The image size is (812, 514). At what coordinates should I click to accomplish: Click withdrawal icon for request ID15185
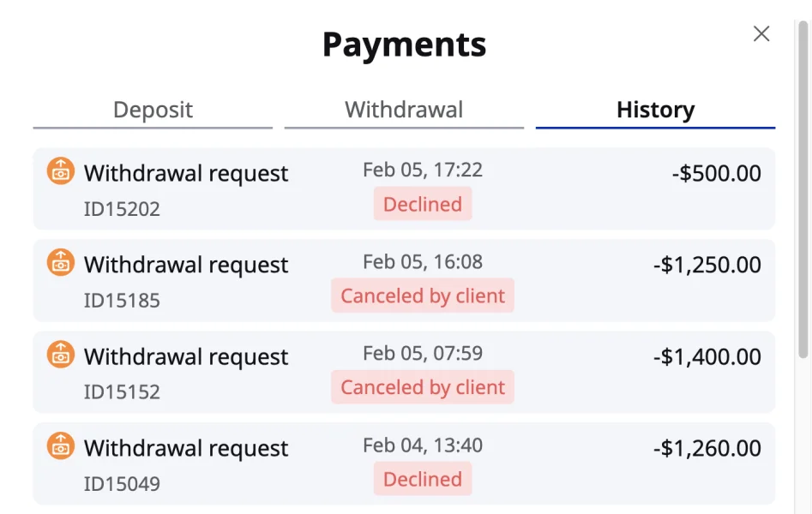[x=60, y=263]
